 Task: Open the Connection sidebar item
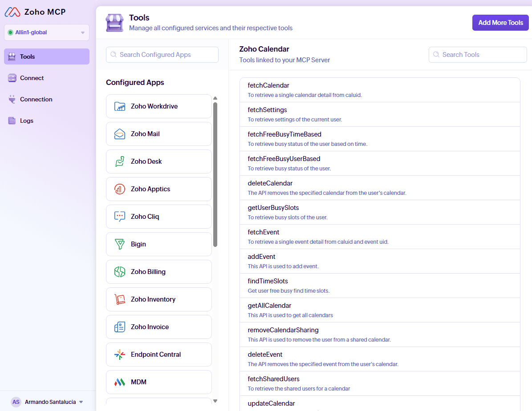[x=36, y=99]
